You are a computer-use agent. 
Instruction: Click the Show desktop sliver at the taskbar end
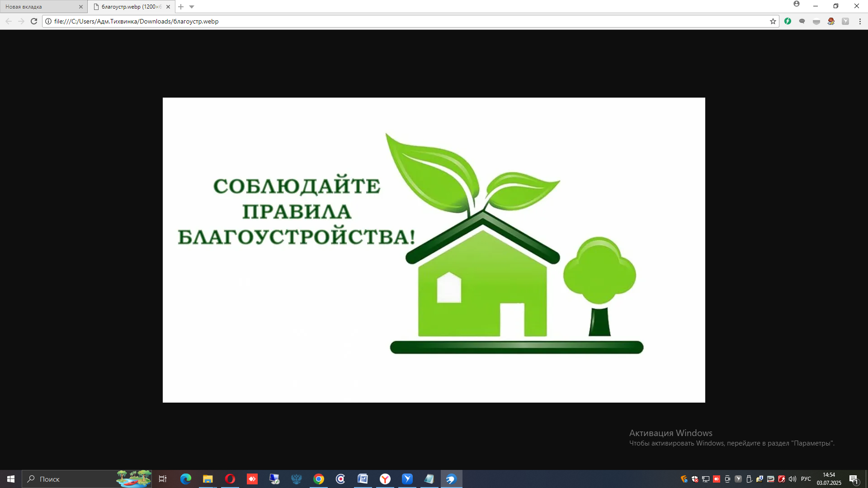867,479
